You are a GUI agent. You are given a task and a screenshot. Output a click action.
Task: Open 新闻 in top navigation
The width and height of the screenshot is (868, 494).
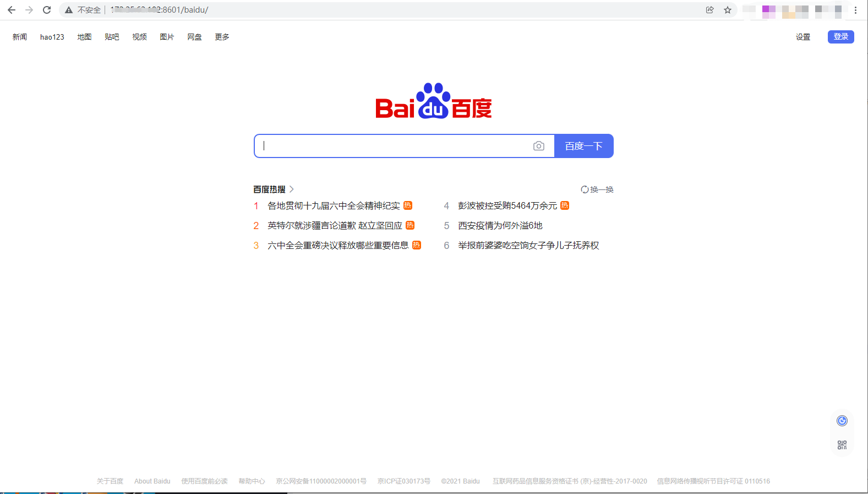pos(20,37)
